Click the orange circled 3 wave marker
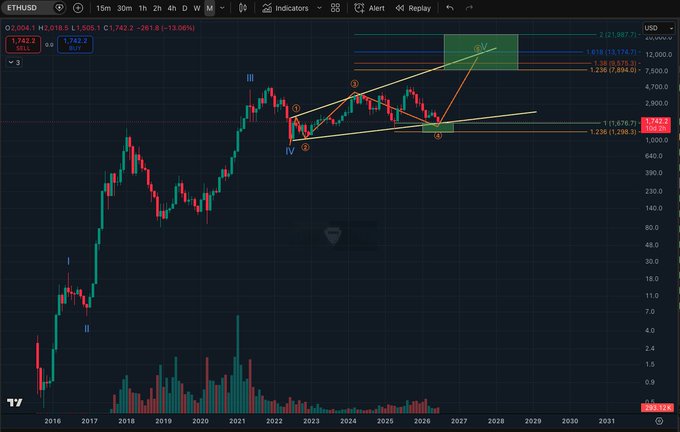The image size is (680, 432). click(x=354, y=84)
